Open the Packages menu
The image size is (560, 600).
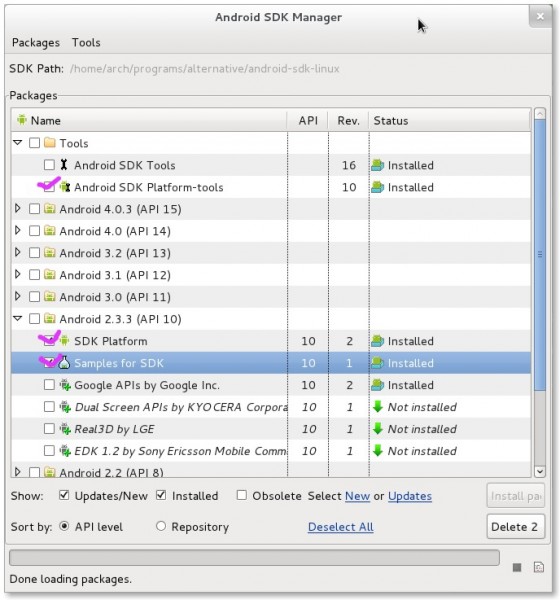[x=36, y=42]
